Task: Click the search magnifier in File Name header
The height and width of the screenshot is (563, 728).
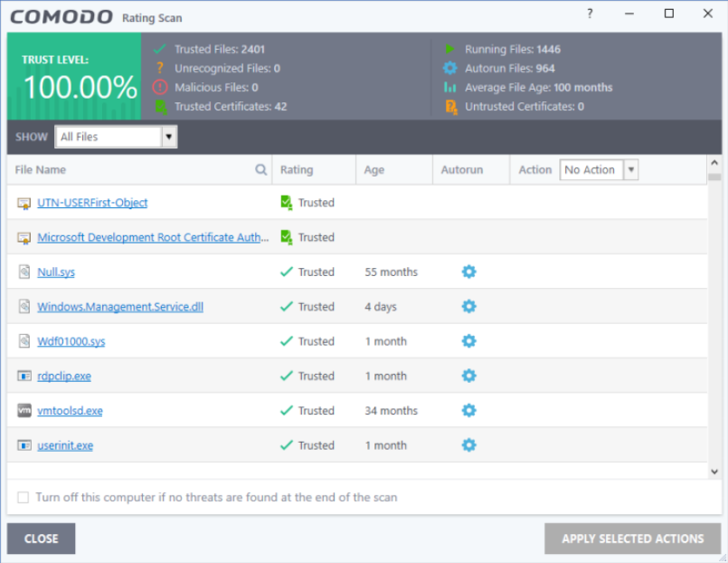Action: click(x=261, y=169)
